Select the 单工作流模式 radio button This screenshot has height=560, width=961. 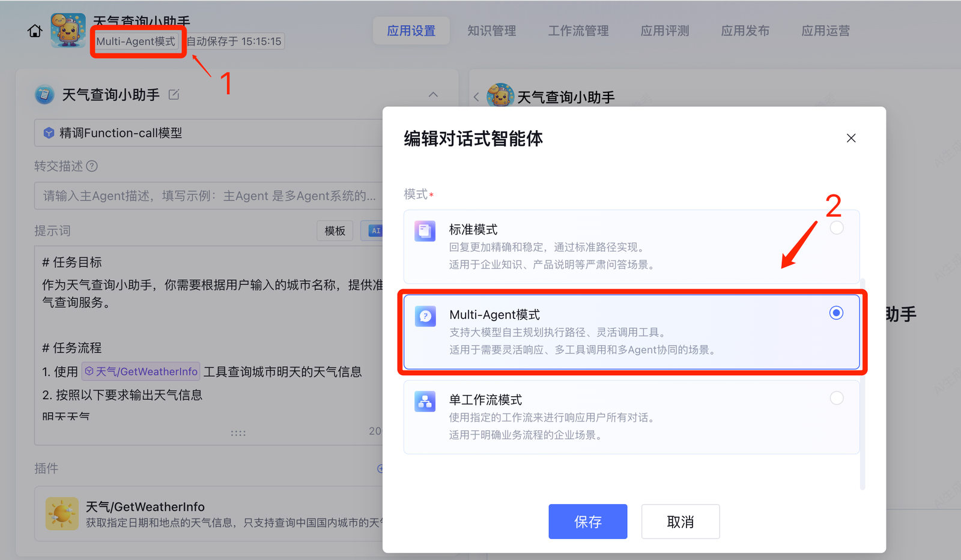[836, 398]
